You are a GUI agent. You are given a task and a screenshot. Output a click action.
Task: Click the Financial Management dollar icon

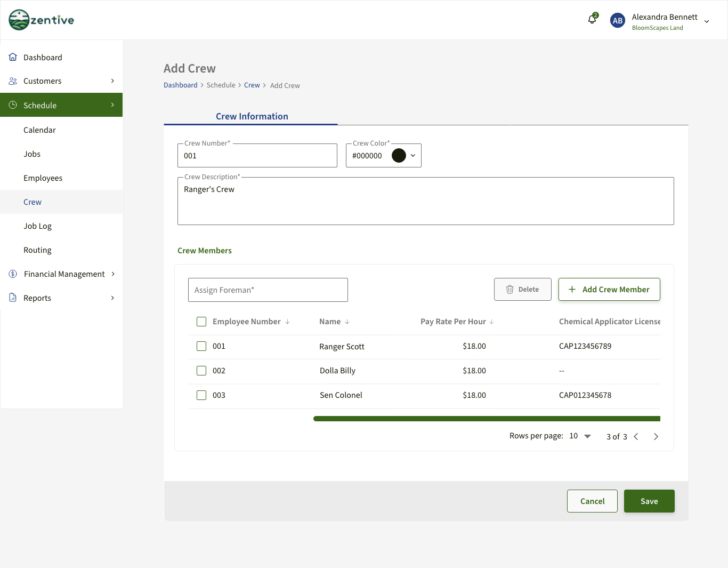tap(13, 274)
